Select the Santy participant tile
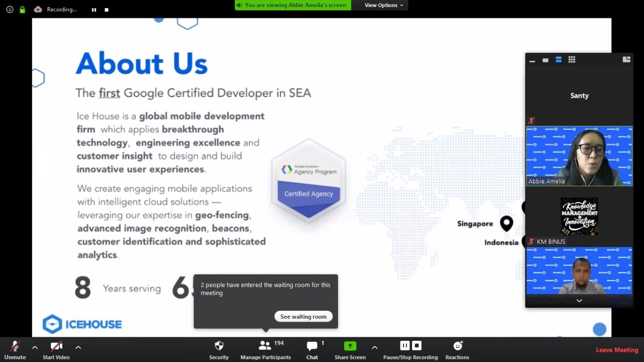644x362 pixels. point(579,96)
